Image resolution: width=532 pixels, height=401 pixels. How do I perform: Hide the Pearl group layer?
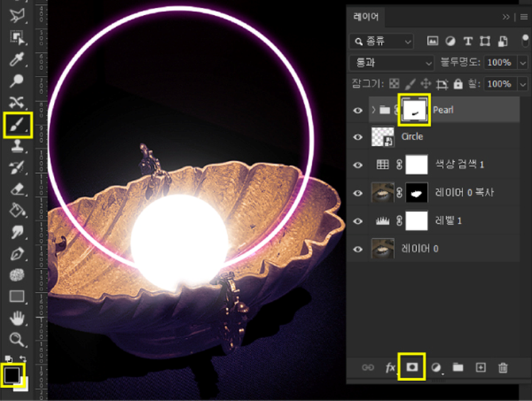(x=358, y=111)
